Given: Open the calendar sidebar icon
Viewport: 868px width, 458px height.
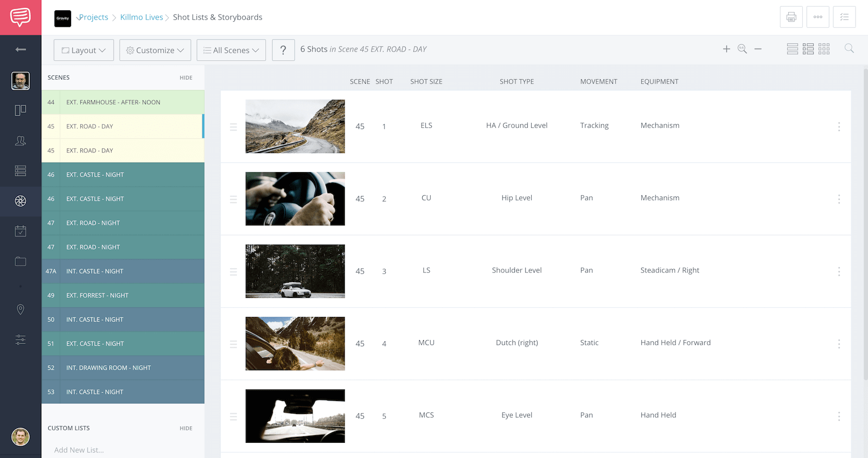Looking at the screenshot, I should [21, 231].
